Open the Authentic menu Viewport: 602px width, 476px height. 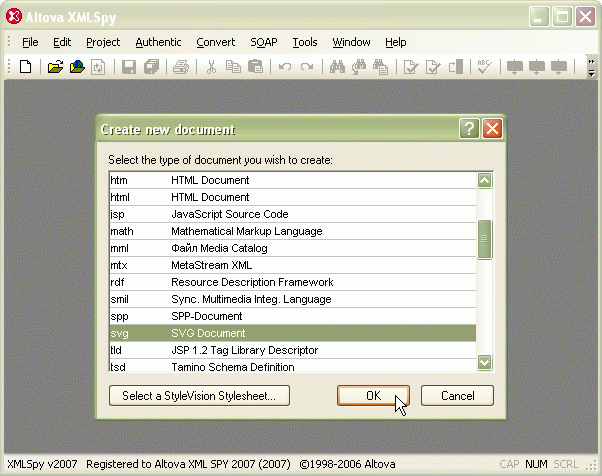click(x=158, y=42)
